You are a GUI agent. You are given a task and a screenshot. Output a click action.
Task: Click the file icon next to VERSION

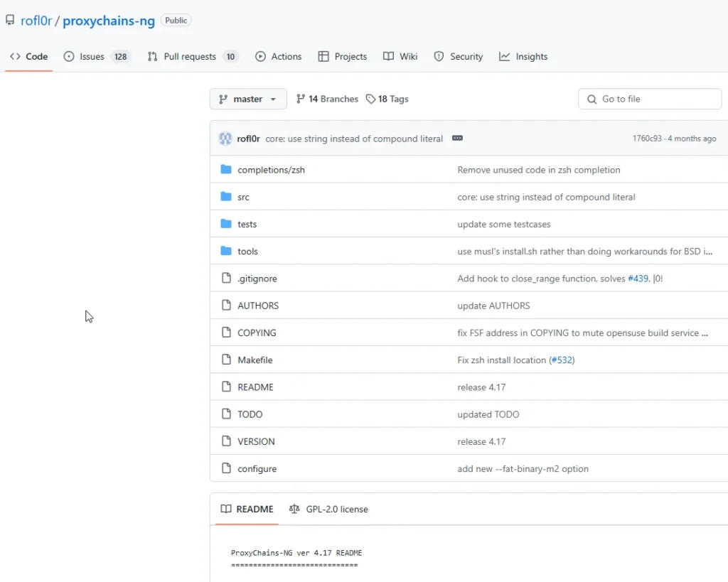226,441
